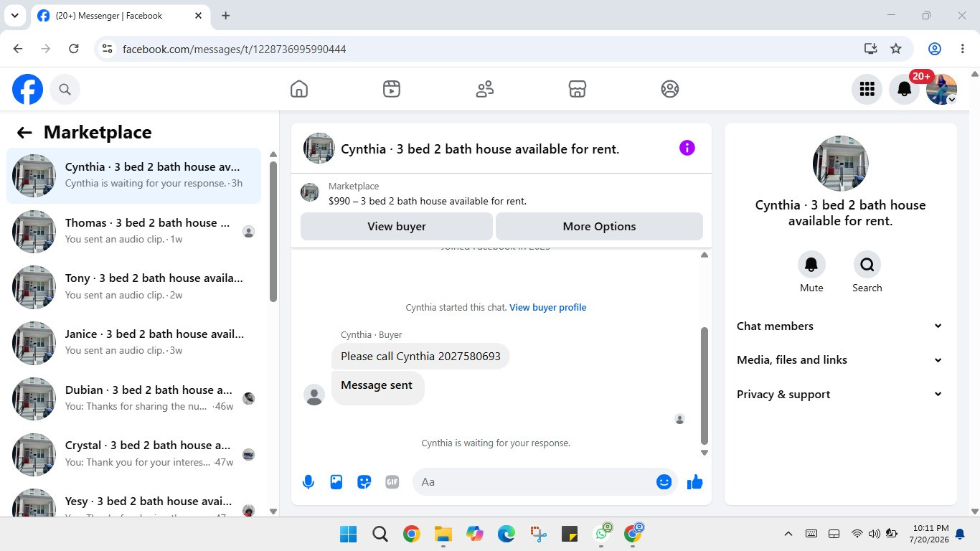Bookmark this page with the star icon
Image resolution: width=980 pixels, height=551 pixels.
(x=896, y=49)
